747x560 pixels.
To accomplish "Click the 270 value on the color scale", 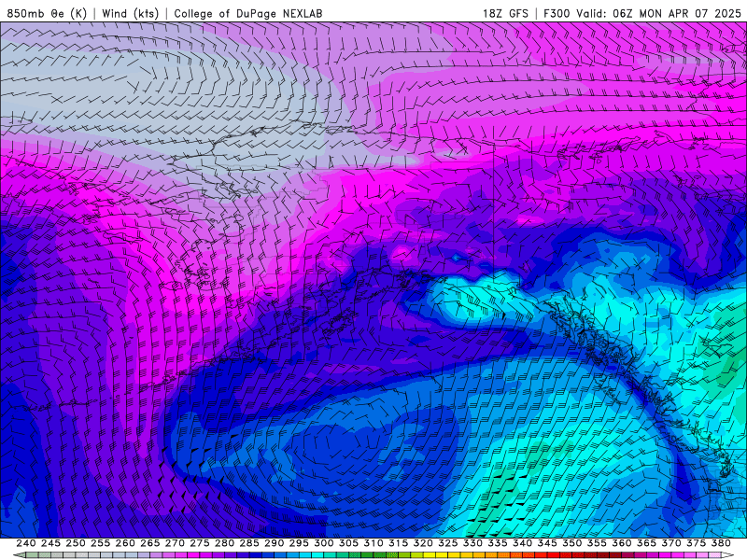I will pyautogui.click(x=175, y=543).
